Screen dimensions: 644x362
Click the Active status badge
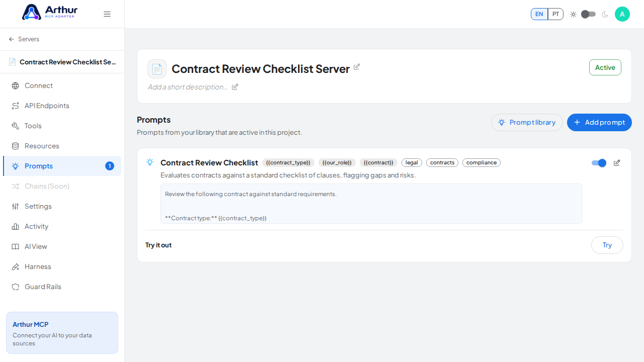(605, 67)
